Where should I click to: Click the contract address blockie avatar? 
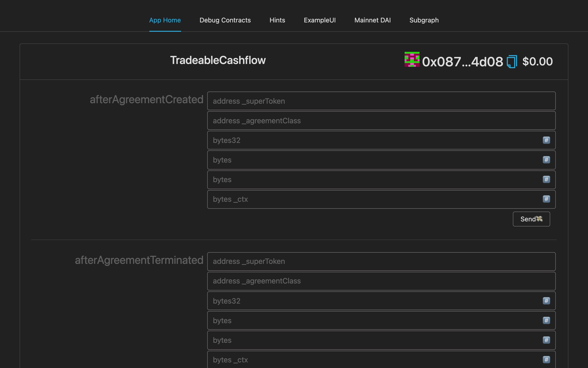[412, 59]
